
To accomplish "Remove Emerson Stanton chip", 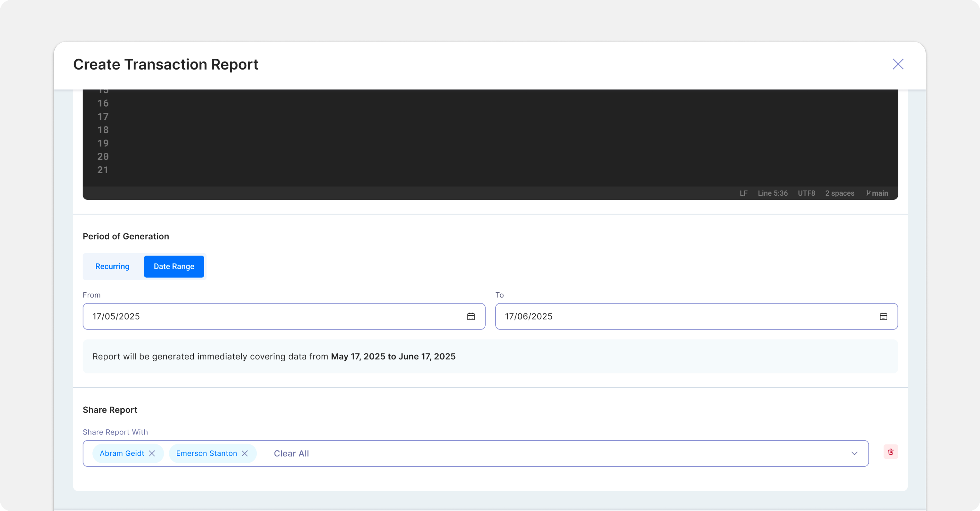I will coord(245,453).
